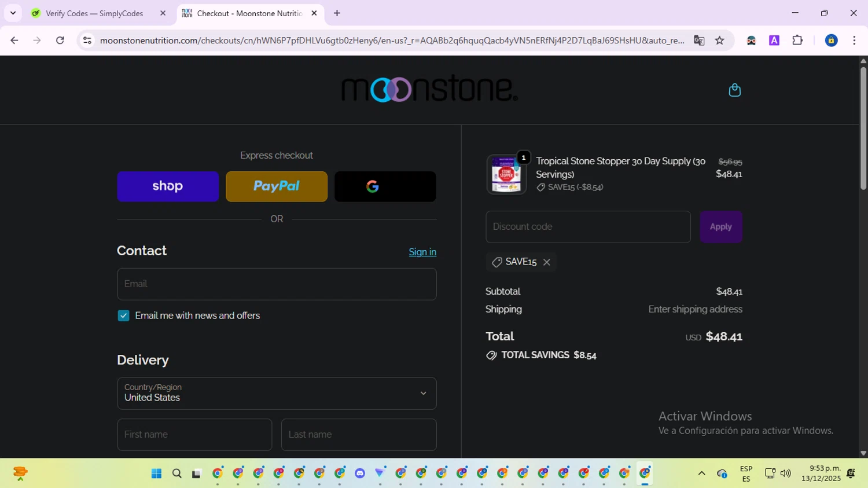868x488 pixels.
Task: Open the volume control in tray
Action: pyautogui.click(x=785, y=474)
